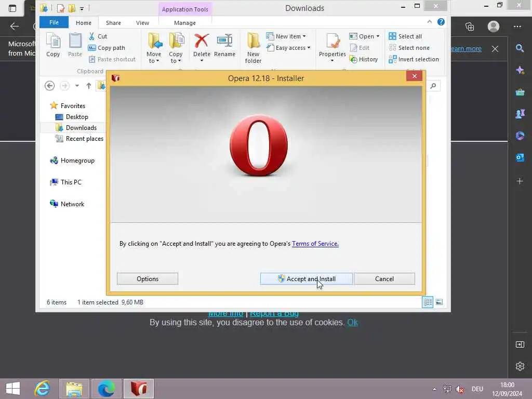Click Edge profile avatar
Screen dimensions: 532x399
point(494,26)
